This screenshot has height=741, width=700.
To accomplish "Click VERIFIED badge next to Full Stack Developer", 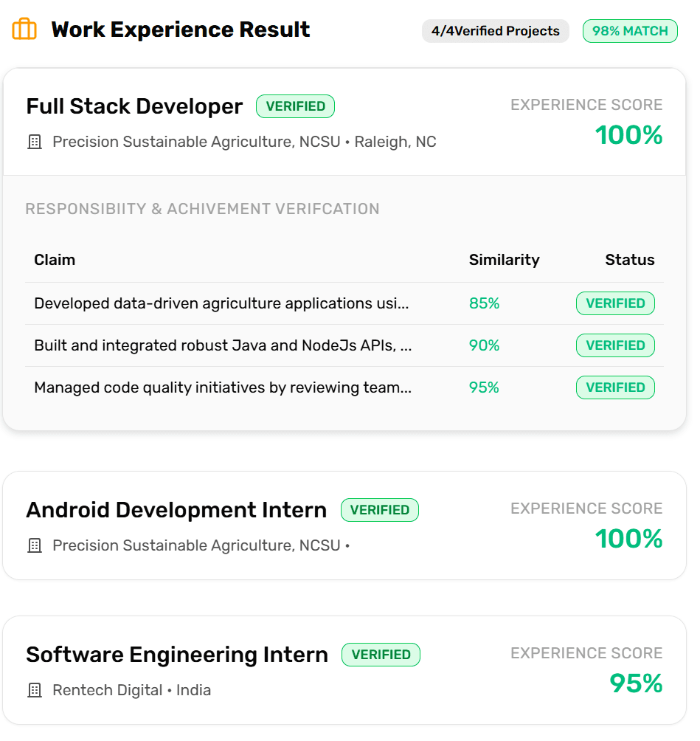I will click(x=295, y=106).
